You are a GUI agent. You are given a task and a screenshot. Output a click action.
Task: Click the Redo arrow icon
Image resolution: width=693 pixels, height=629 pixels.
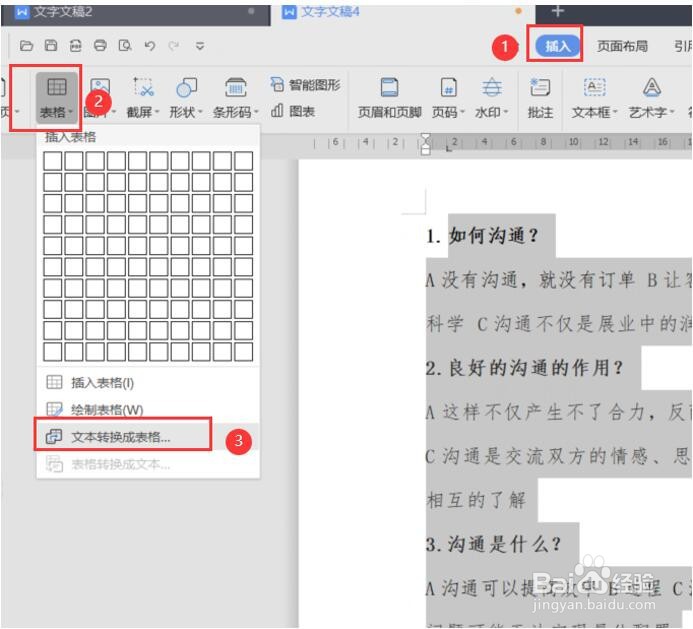174,46
